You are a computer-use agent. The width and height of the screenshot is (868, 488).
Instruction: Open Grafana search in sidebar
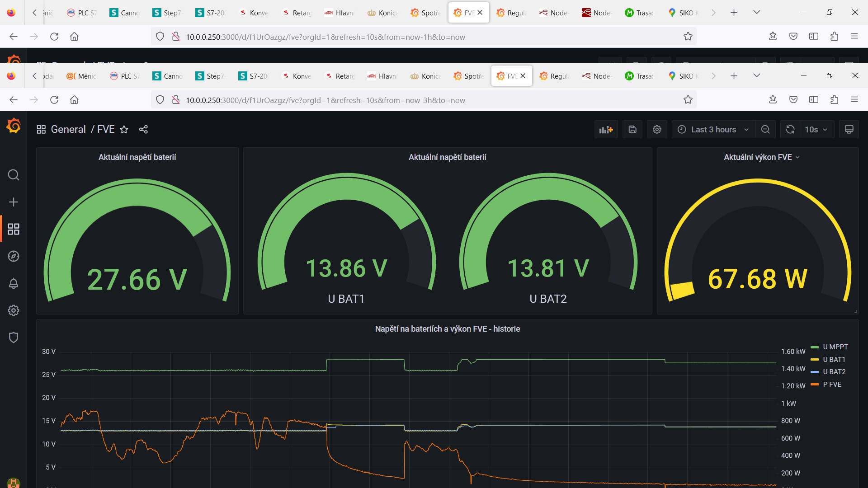tap(14, 175)
